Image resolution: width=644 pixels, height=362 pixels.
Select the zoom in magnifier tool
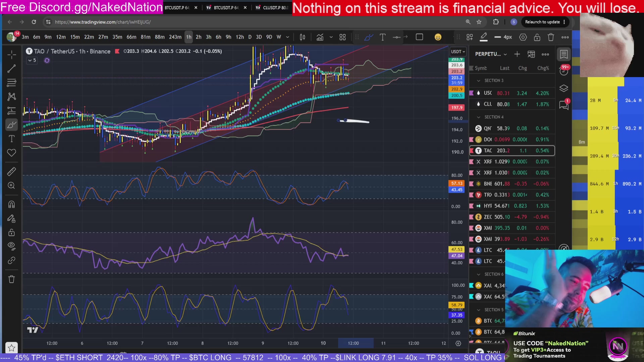pyautogui.click(x=11, y=185)
